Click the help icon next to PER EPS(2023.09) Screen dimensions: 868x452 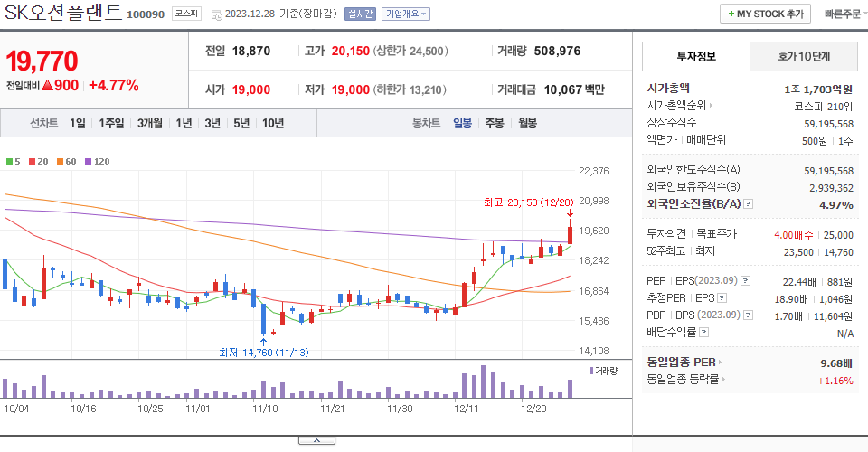(746, 281)
